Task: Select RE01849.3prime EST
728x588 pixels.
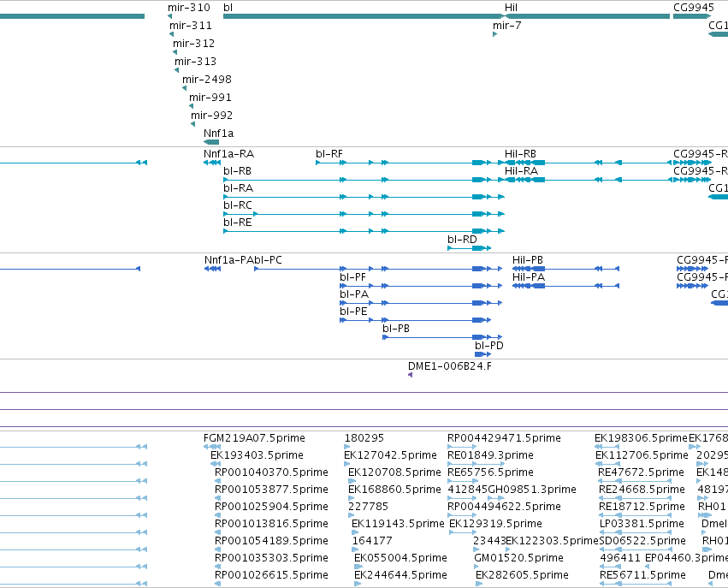Action: (476, 464)
